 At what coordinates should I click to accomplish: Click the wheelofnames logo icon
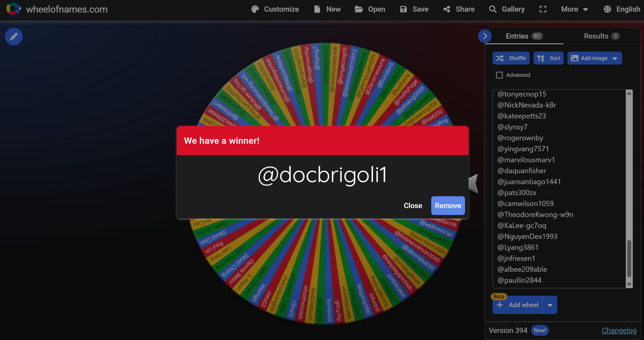click(x=13, y=9)
